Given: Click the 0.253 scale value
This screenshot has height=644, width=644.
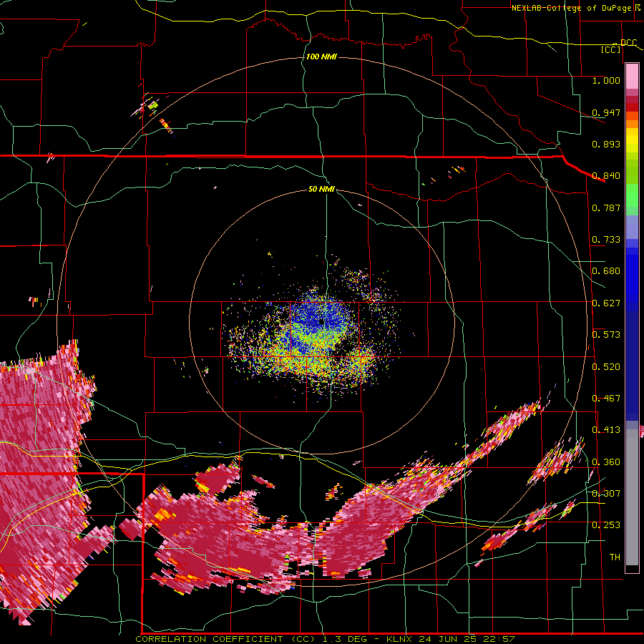Looking at the screenshot, I should click(606, 525).
